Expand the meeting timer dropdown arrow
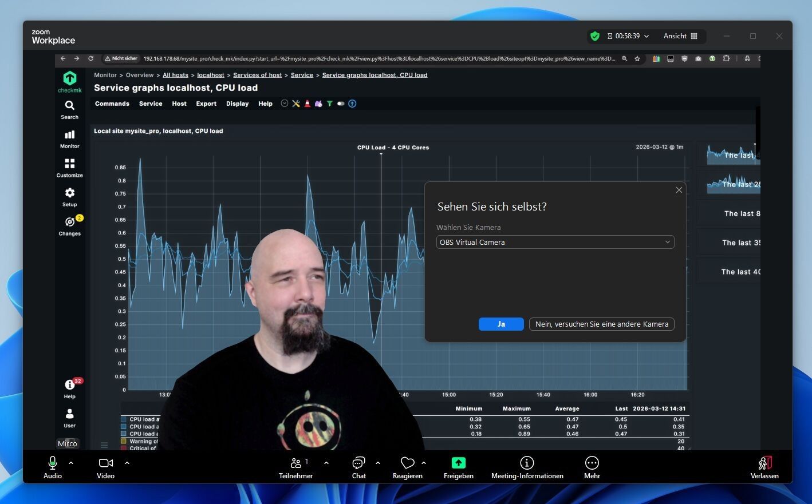The image size is (812, 504). tap(647, 36)
